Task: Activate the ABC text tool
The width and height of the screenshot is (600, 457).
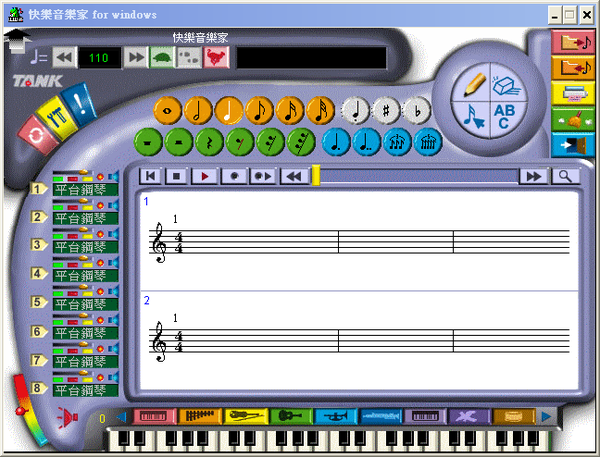Action: coord(505,117)
